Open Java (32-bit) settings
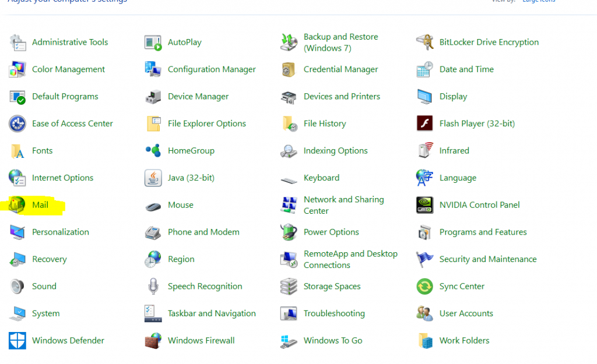Image resolution: width=597 pixels, height=364 pixels. click(191, 178)
